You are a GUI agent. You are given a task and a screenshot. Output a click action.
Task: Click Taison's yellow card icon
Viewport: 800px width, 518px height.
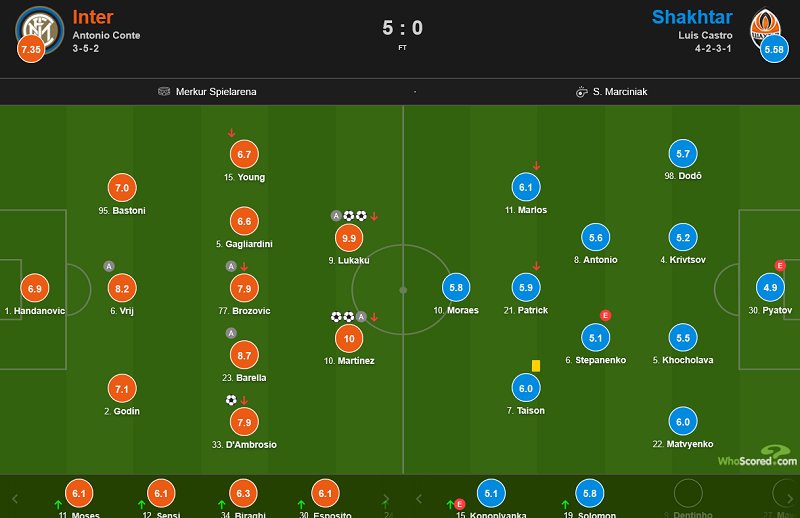(536, 366)
